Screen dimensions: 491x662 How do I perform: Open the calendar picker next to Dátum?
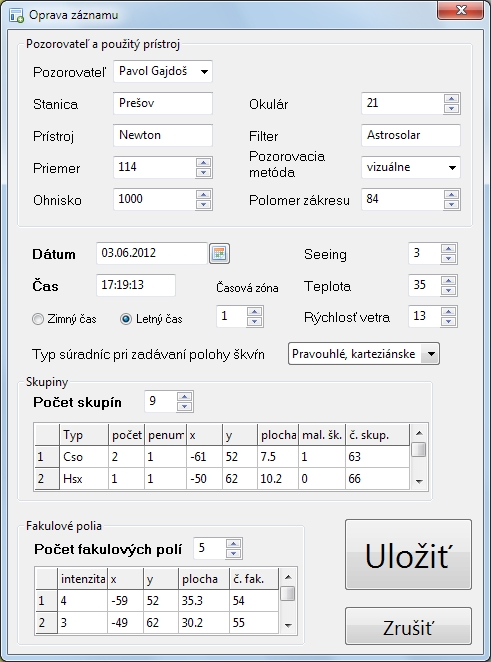[x=219, y=253]
